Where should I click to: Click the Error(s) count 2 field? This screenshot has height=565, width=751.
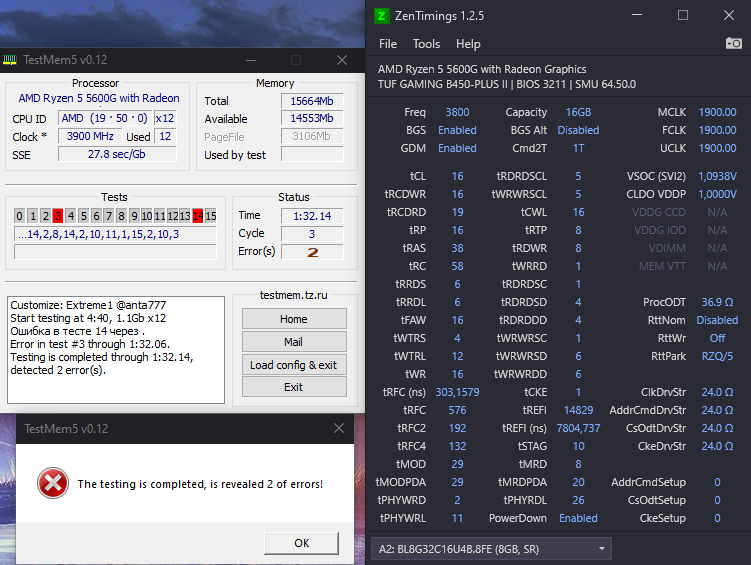(x=312, y=252)
